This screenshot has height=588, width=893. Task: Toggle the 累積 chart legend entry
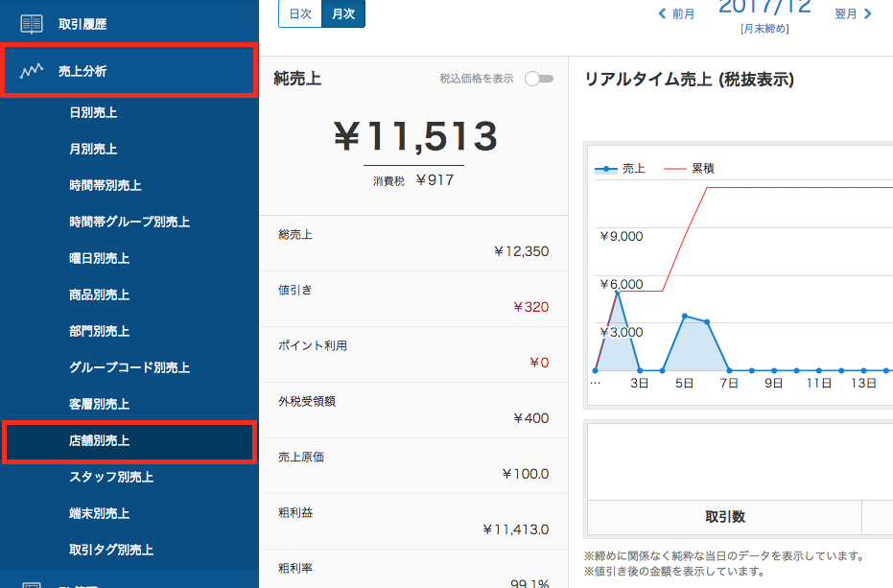(x=689, y=169)
